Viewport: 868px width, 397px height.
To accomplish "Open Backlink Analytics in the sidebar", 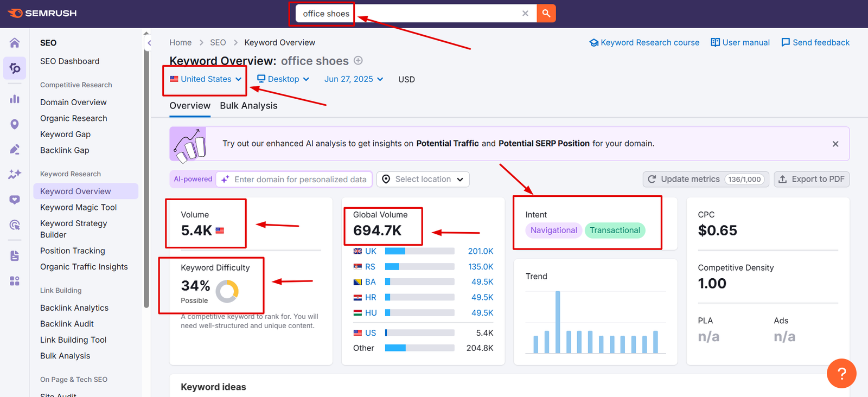I will point(74,308).
